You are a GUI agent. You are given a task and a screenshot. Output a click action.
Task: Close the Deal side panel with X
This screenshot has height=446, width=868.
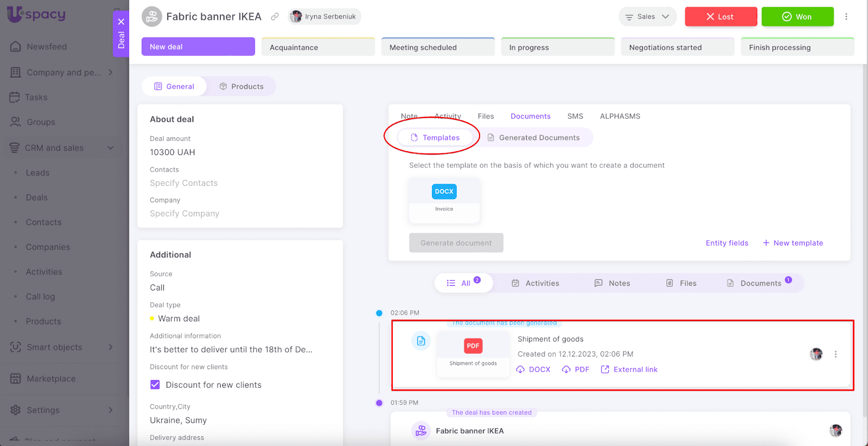click(121, 22)
